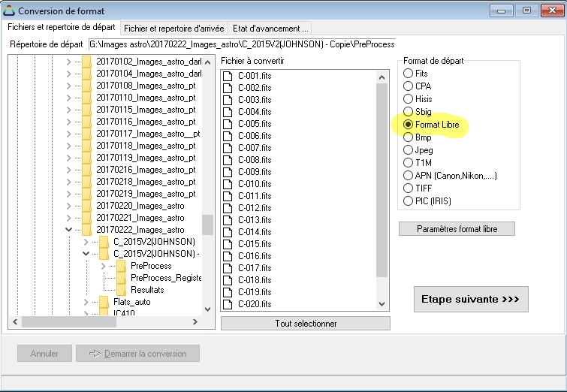Click the document icon for C-020.fits

[x=228, y=303]
